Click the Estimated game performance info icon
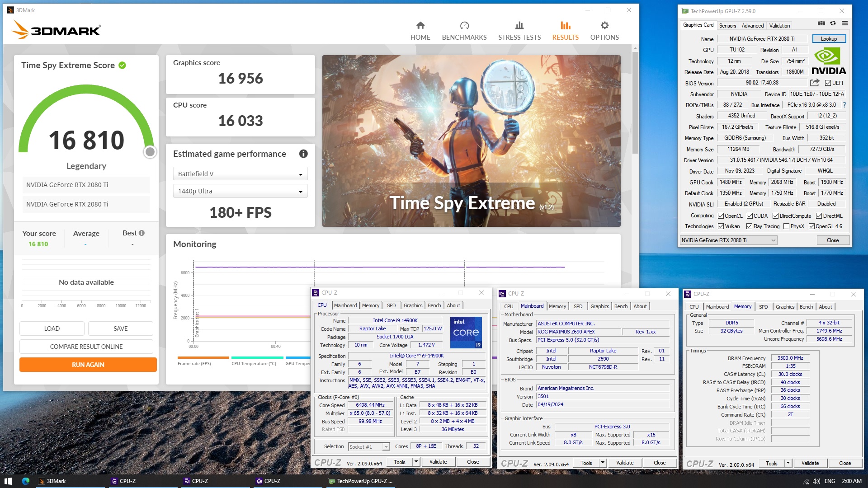Image resolution: width=868 pixels, height=488 pixels. click(x=303, y=154)
